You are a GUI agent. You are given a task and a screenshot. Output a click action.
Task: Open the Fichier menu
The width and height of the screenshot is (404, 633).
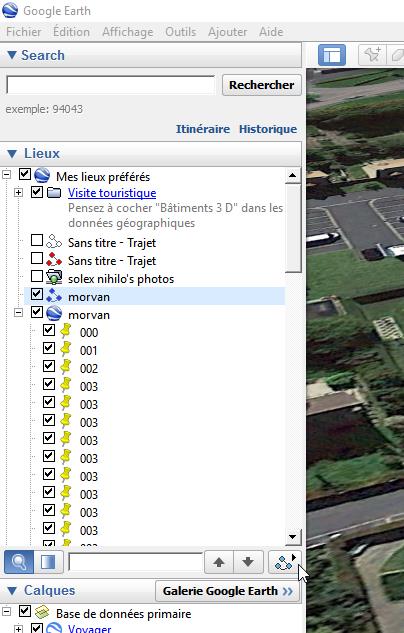click(24, 31)
